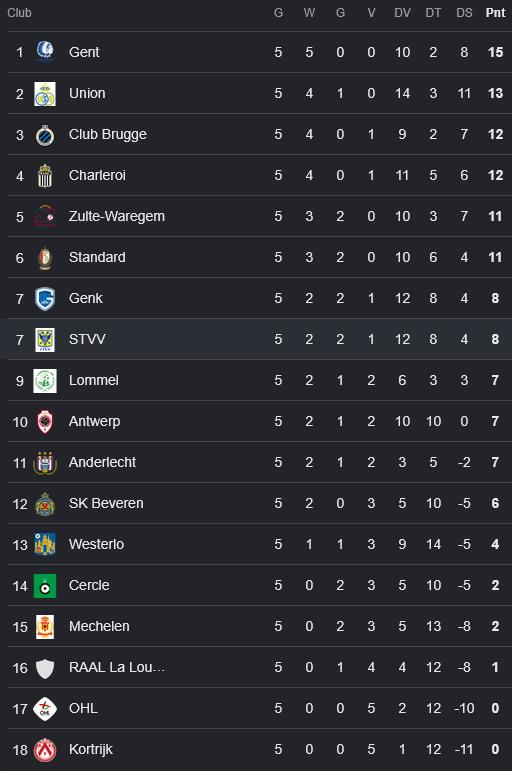The image size is (512, 771).
Task: Open the truncated RAAL La Lou… entry
Action: point(117,667)
